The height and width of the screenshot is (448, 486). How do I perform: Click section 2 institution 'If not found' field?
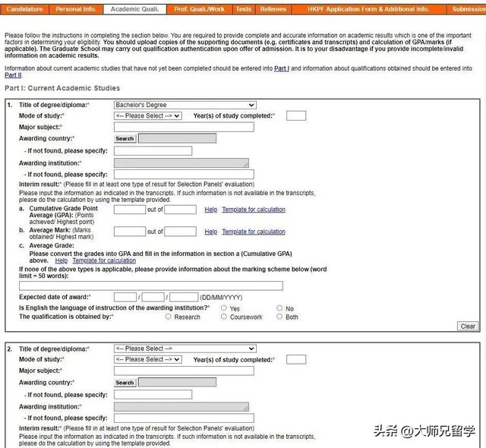pos(184,418)
